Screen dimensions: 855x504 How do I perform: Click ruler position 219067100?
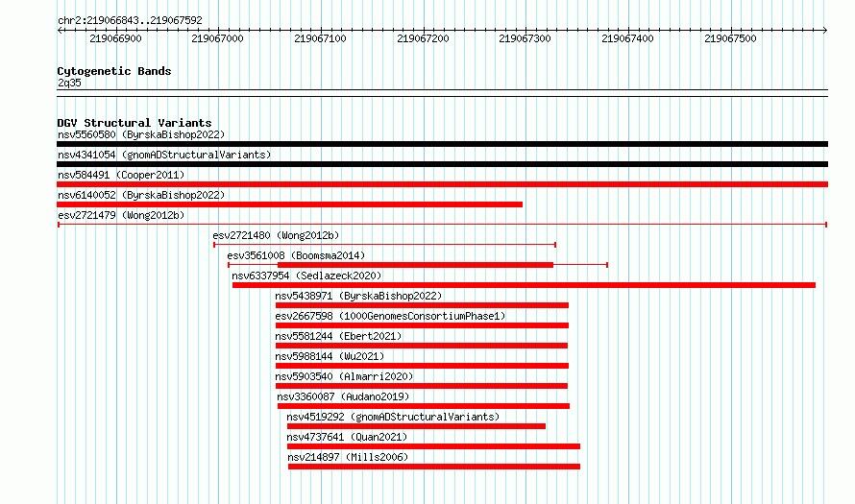click(x=320, y=38)
